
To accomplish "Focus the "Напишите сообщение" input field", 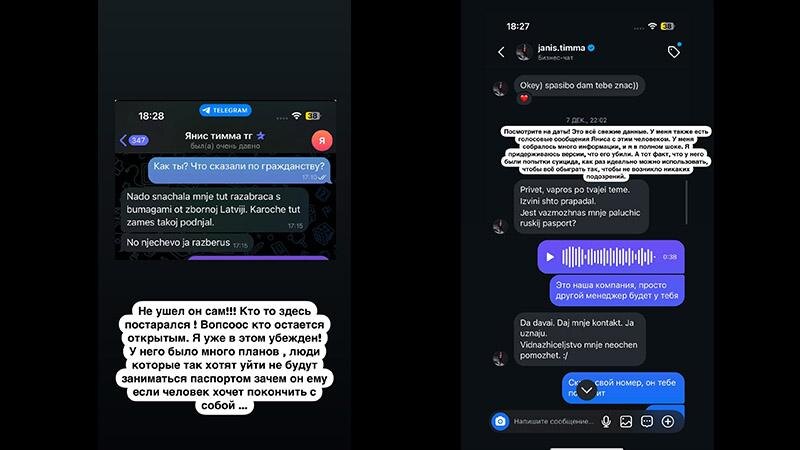I will 553,421.
